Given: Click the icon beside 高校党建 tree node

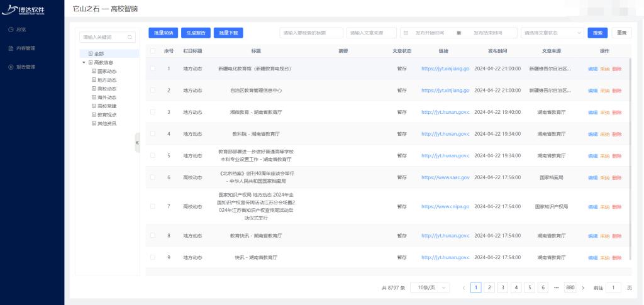Looking at the screenshot, I should click(94, 106).
